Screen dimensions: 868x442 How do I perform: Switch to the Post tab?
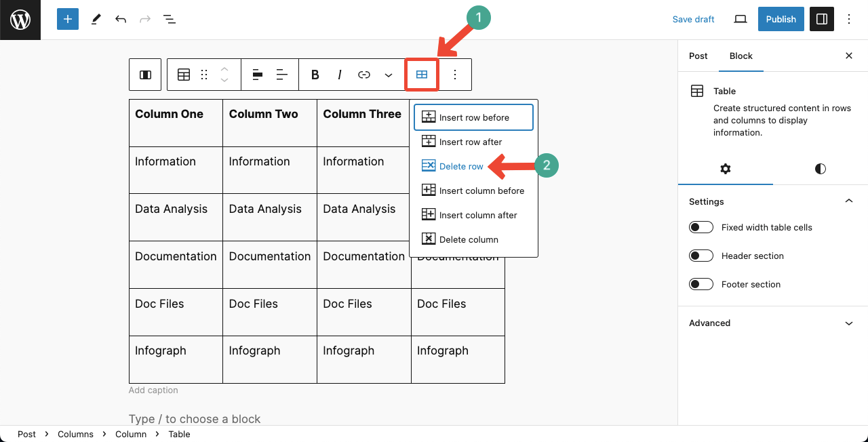click(698, 56)
